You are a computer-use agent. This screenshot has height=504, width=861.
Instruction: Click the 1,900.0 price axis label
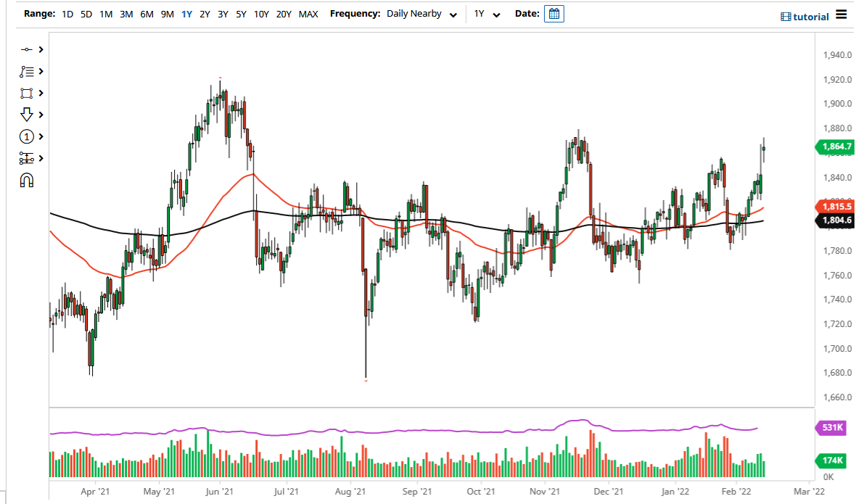point(837,104)
